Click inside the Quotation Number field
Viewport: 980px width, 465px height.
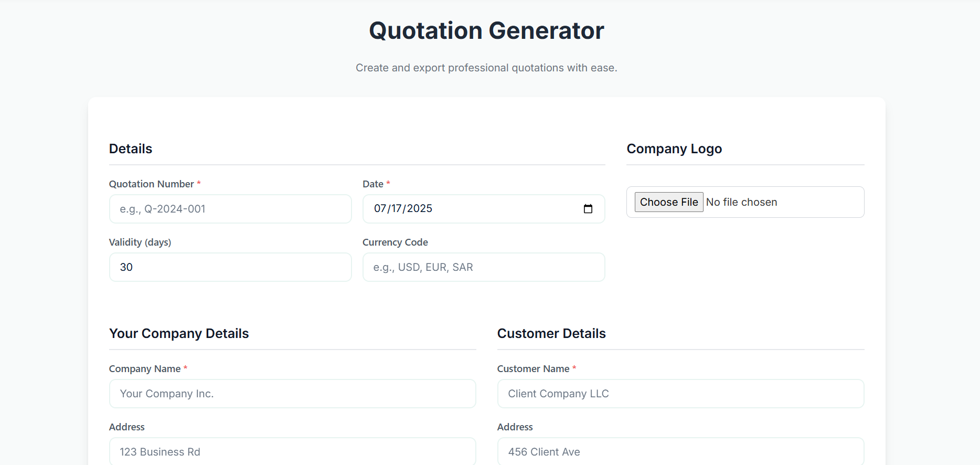[x=230, y=208]
